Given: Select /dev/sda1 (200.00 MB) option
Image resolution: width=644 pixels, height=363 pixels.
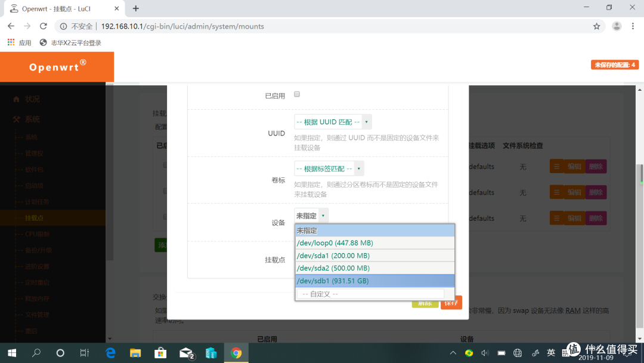Looking at the screenshot, I should (374, 256).
